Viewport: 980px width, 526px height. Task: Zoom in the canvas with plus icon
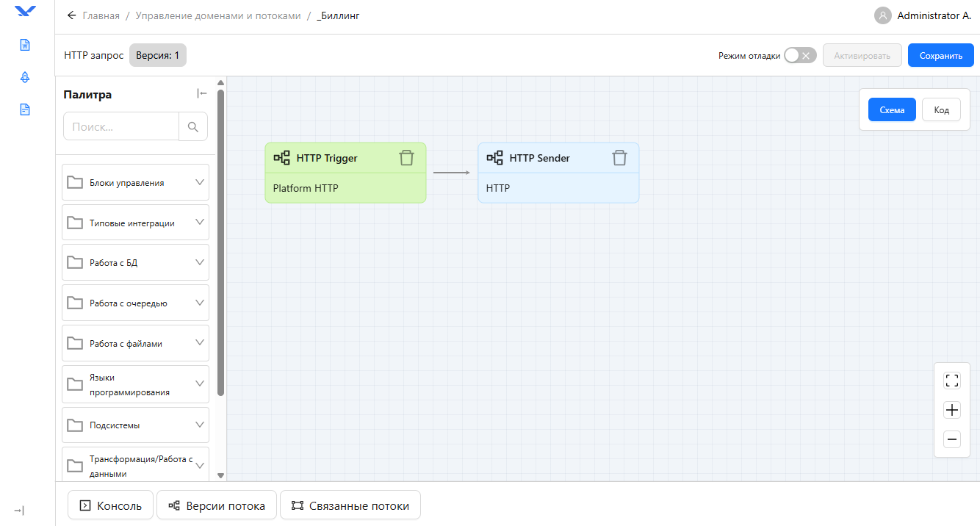tap(952, 410)
